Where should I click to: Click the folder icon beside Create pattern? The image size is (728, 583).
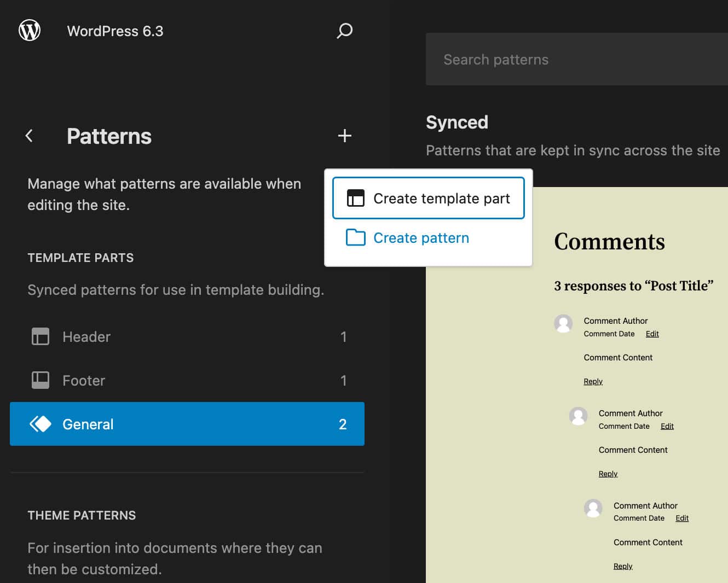(356, 238)
